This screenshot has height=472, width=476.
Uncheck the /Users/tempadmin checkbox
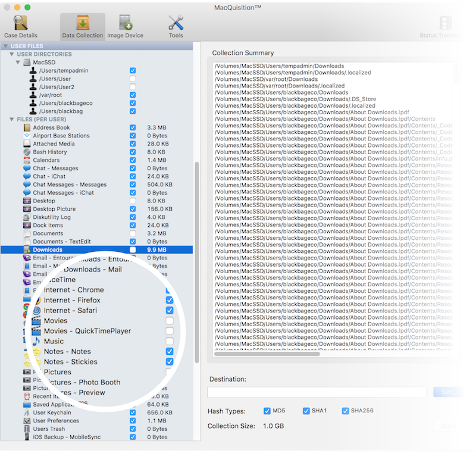click(x=133, y=70)
